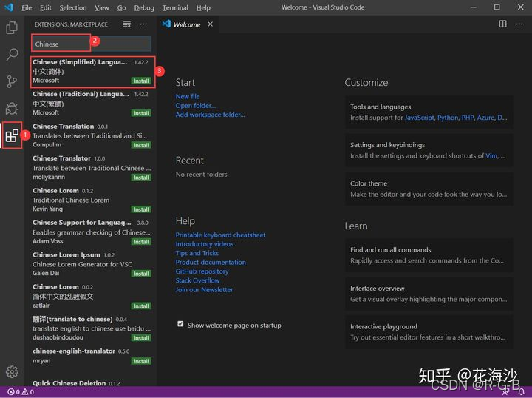The image size is (532, 398).
Task: Open the Selection menu
Action: pyautogui.click(x=73, y=7)
